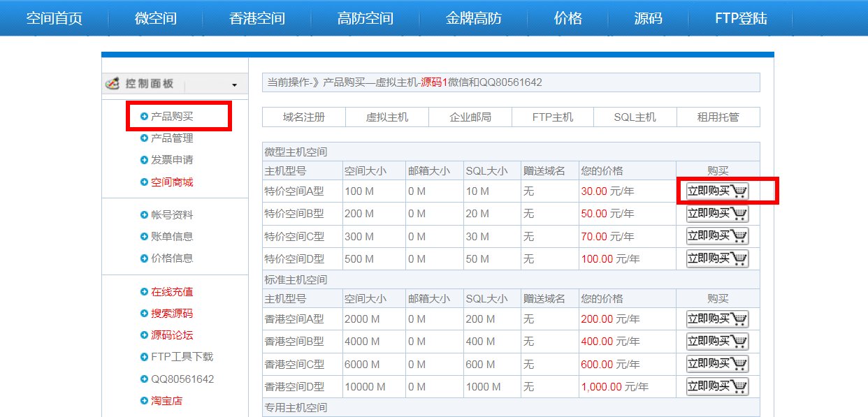Click the cart buy button for 特价空间B型
Image resolution: width=868 pixels, height=417 pixels.
coord(717,214)
